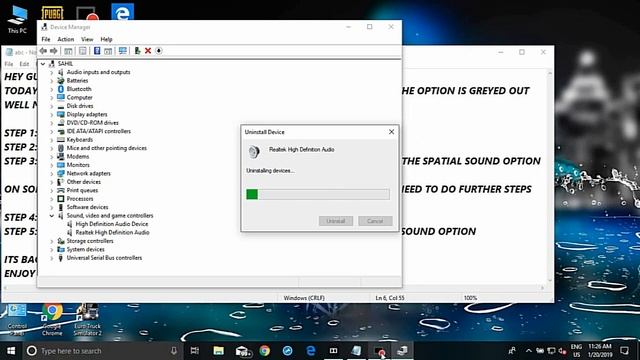This screenshot has height=360, width=640.
Task: Click the Back arrow in Device Manager toolbar
Action: click(43, 51)
